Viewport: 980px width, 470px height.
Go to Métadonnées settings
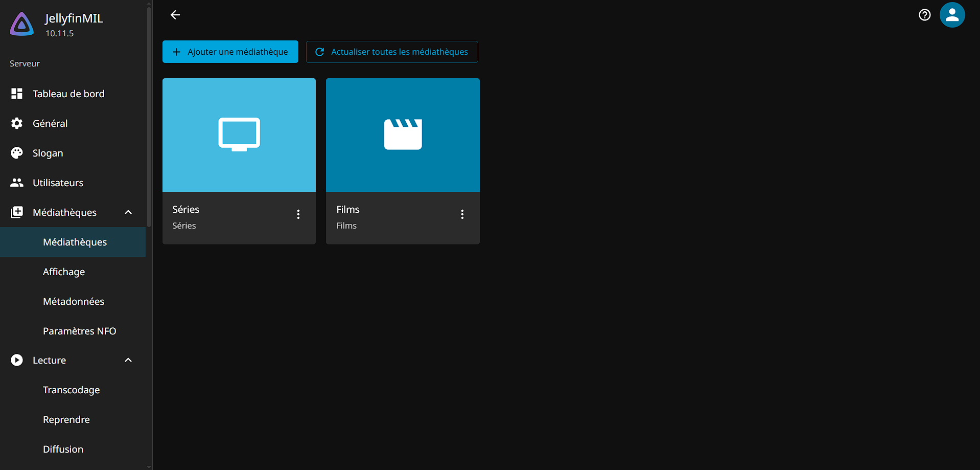[x=74, y=301]
